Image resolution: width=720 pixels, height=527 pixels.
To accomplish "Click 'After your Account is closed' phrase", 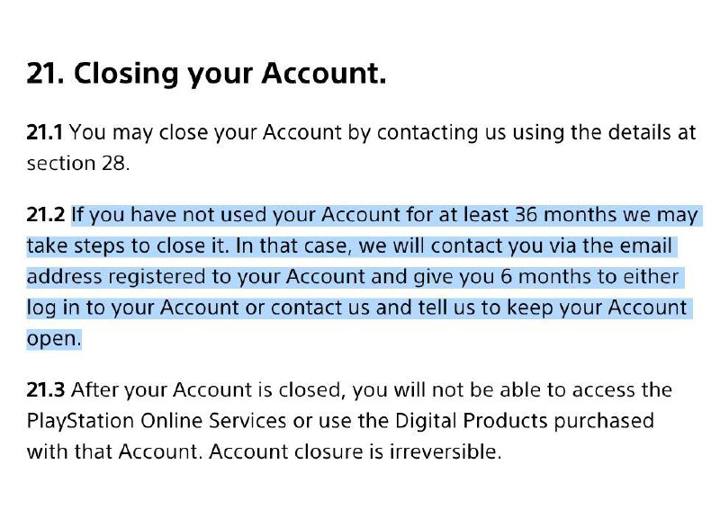I will [207, 391].
